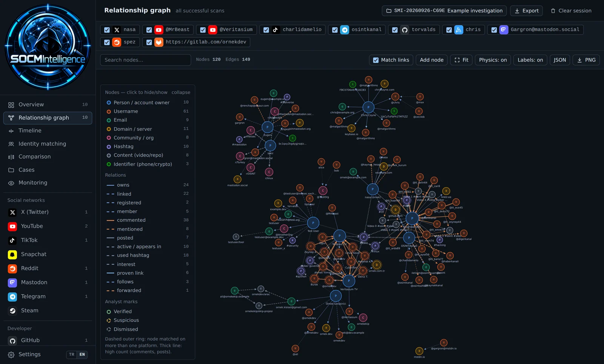Toggle the used hashtag relation

click(x=148, y=255)
